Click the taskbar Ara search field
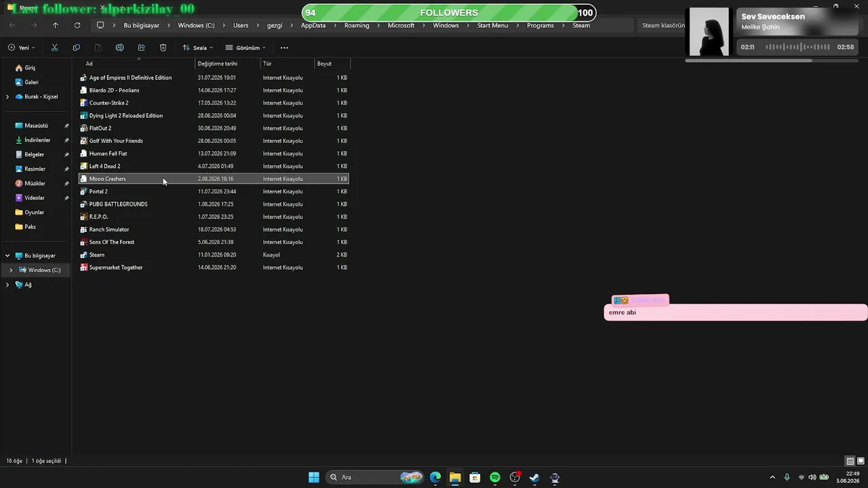Image resolution: width=868 pixels, height=488 pixels. (374, 477)
